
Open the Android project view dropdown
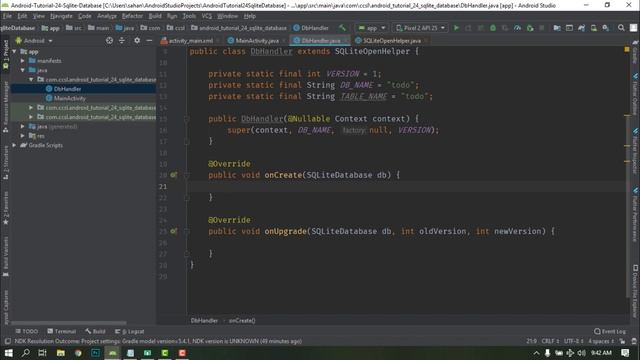[x=34, y=40]
